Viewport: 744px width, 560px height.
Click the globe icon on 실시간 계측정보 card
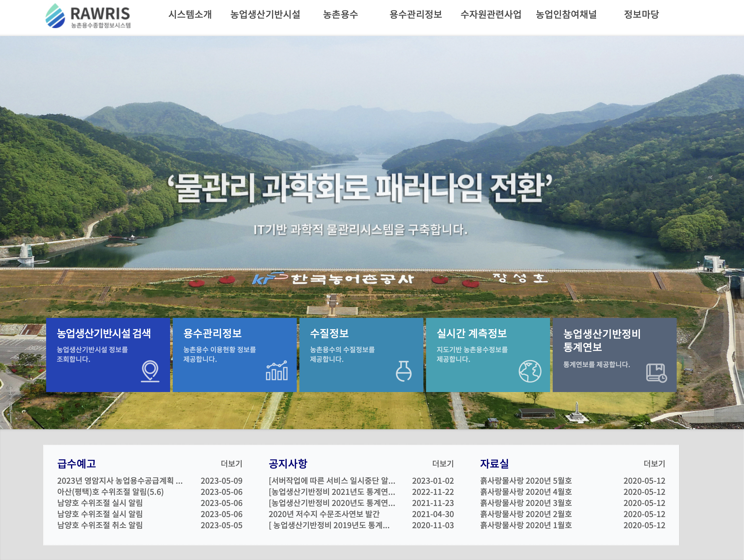pyautogui.click(x=530, y=371)
